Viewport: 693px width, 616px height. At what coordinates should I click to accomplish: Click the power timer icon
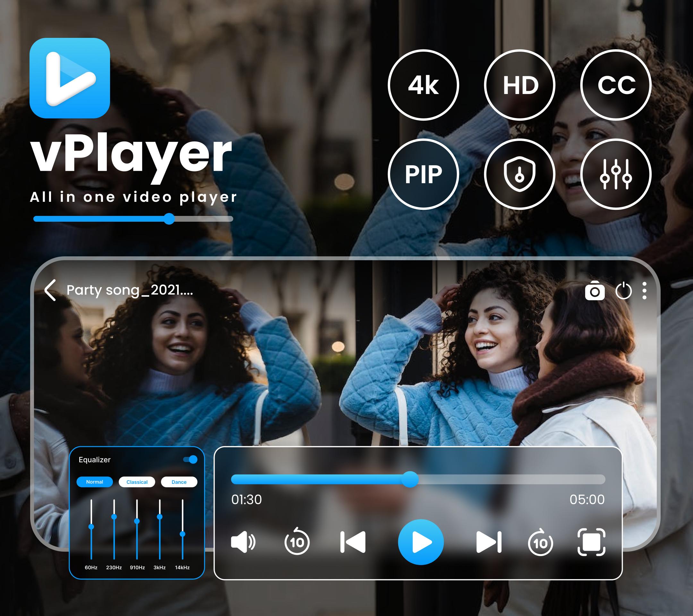623,291
